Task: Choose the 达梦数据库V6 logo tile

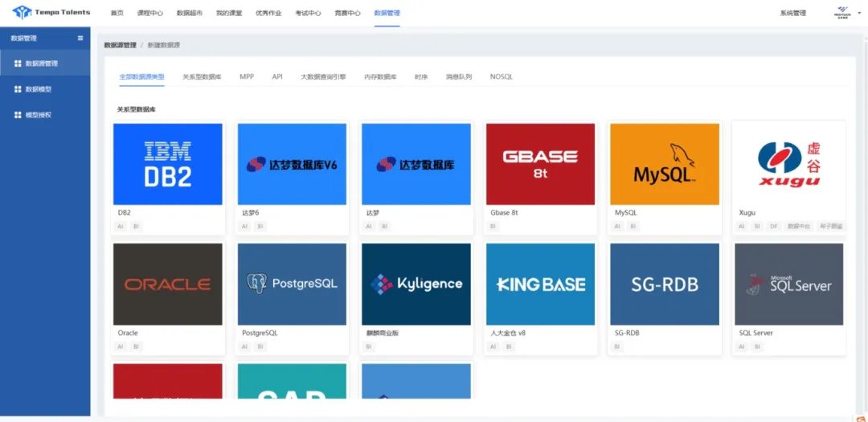Action: 292,164
